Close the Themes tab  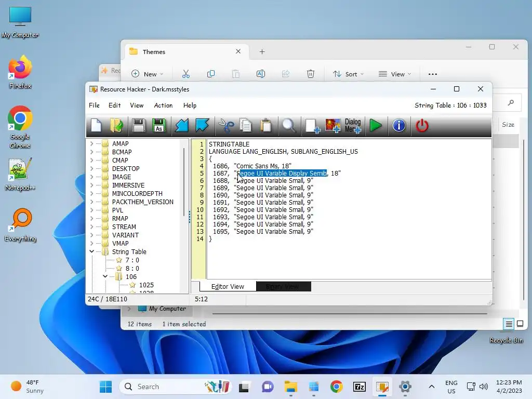[x=238, y=51]
